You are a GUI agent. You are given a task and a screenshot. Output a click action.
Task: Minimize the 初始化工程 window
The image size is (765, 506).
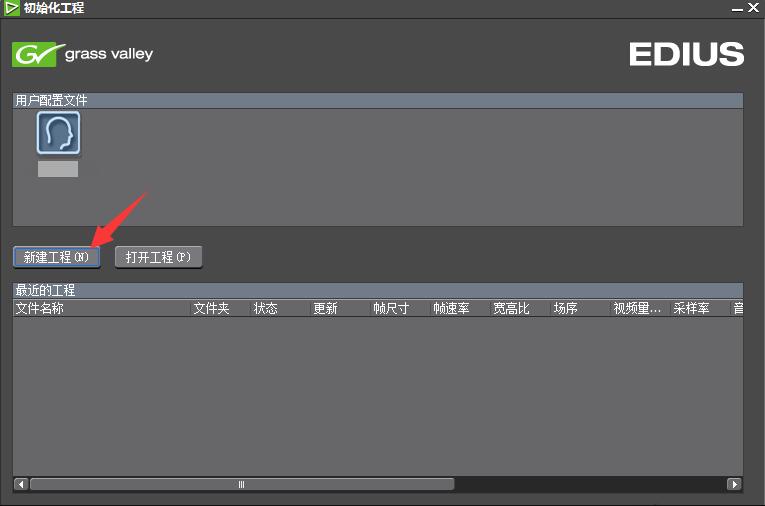pos(737,9)
